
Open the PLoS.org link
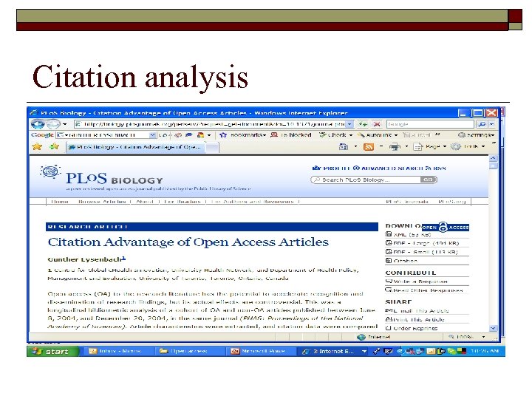pyautogui.click(x=452, y=202)
